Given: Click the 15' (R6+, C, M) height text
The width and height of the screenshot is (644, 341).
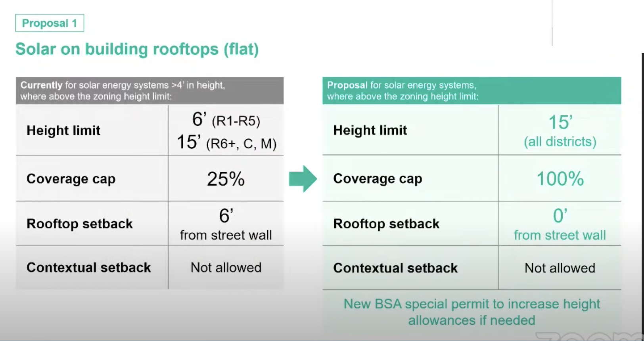Looking at the screenshot, I should click(226, 142).
